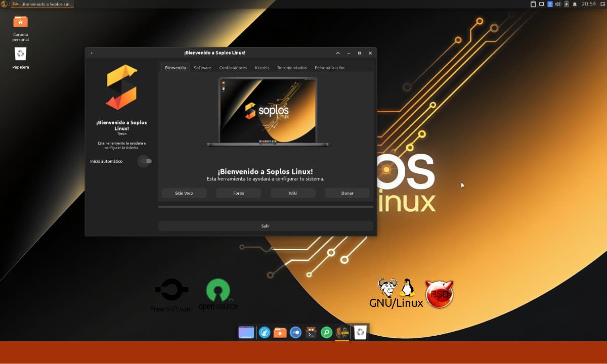Show notifications via the bell icon
Viewport: 607px width, 364px height.
point(575,4)
